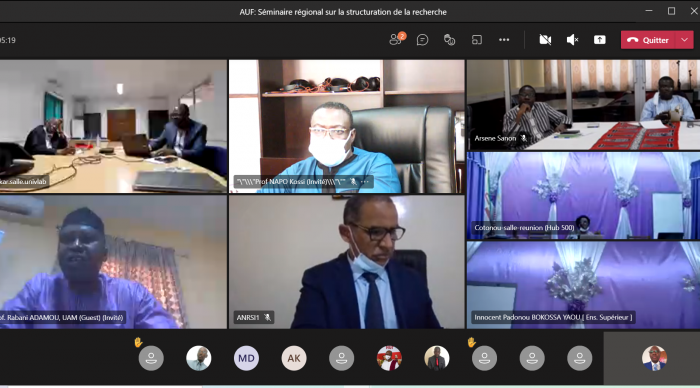
Task: Click the first raised-hand participant avatar
Action: click(151, 358)
